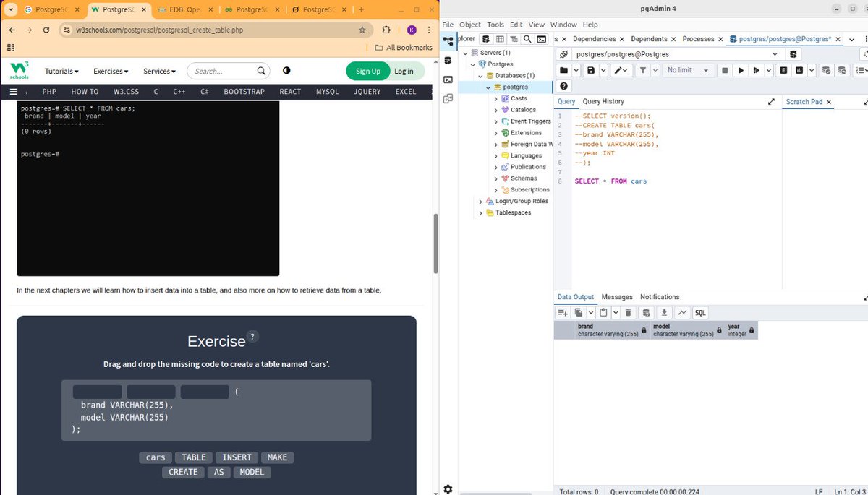Screen dimensions: 868x495
Task: Click the Search objects magnifier in Object Explorer
Action: pos(527,39)
